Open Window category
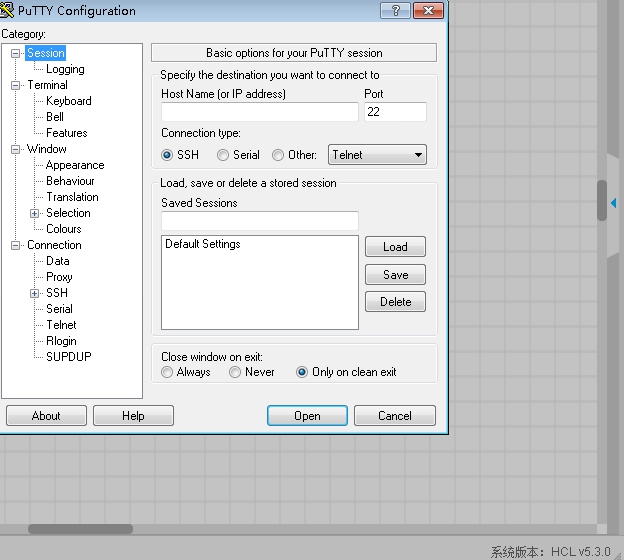The width and height of the screenshot is (624, 560). (x=47, y=149)
